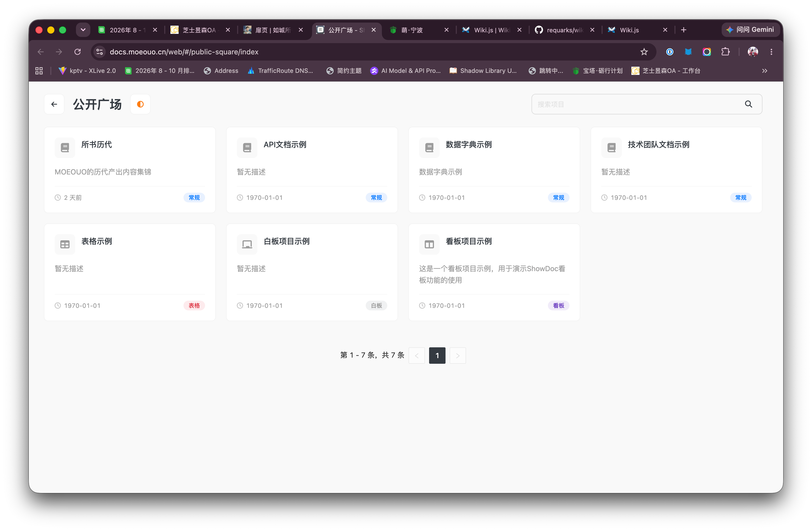Click the 看板项目示例 kanban icon
The height and width of the screenshot is (531, 812).
(x=429, y=244)
